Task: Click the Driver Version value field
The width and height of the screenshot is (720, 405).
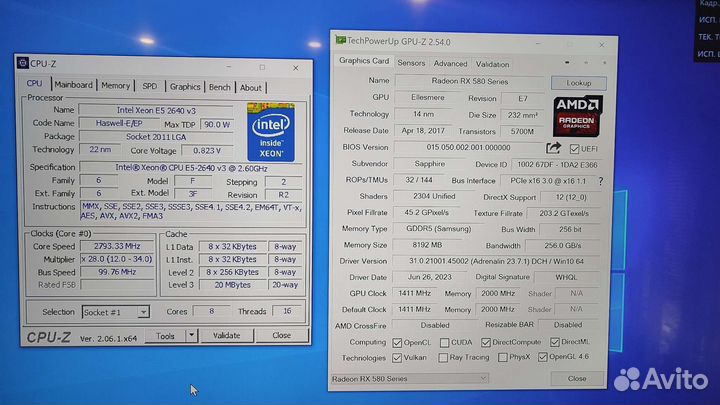Action: point(496,261)
